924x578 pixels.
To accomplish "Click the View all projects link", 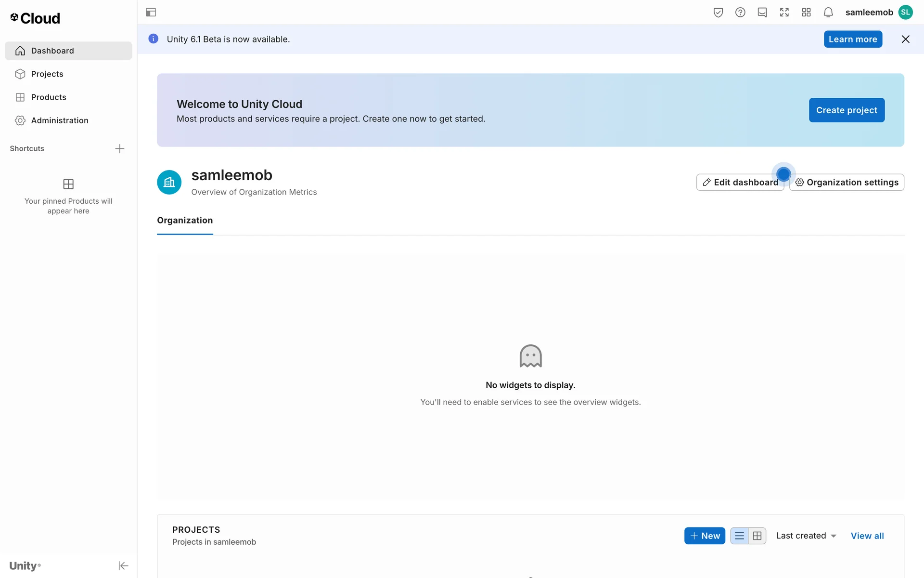I will (867, 536).
